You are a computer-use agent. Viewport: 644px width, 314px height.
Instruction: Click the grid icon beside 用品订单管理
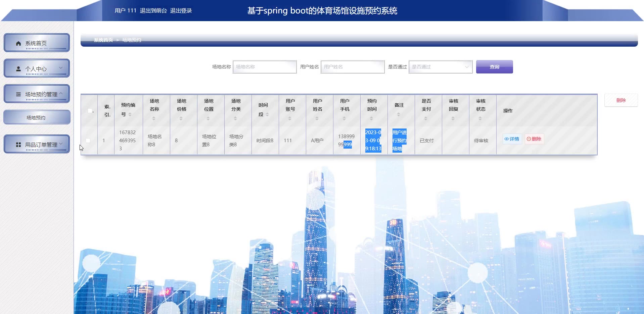coord(18,145)
